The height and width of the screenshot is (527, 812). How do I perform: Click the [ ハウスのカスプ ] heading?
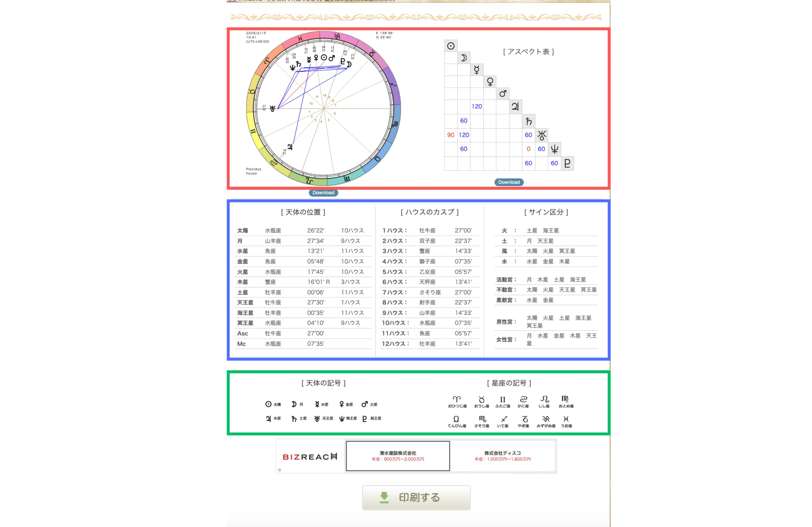click(x=430, y=212)
